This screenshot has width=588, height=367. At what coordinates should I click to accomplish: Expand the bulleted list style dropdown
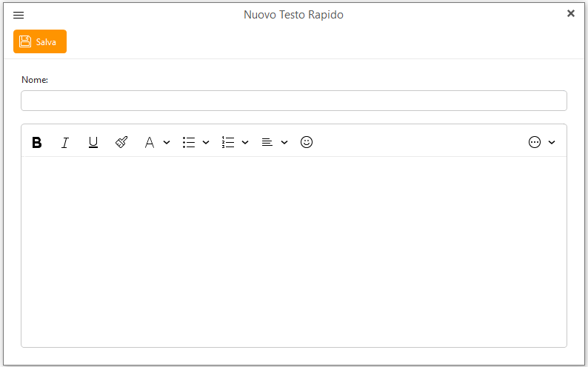[x=206, y=143]
